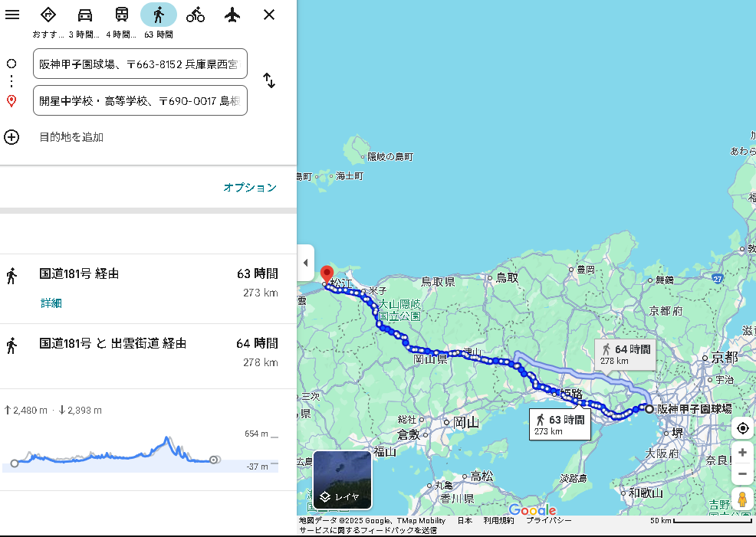Click the Street View pegman icon

742,499
